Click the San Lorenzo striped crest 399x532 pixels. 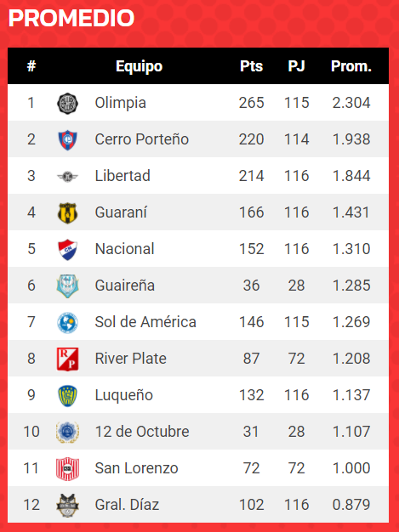tap(67, 469)
